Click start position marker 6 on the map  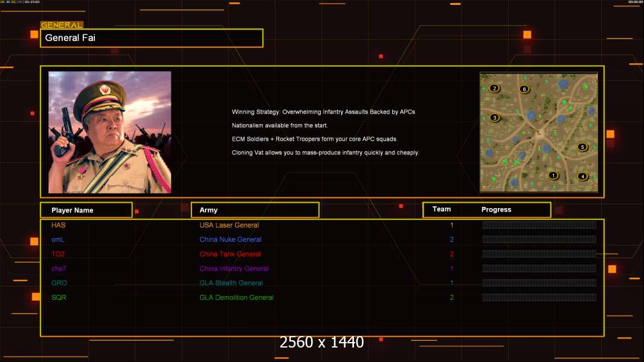[x=524, y=89]
